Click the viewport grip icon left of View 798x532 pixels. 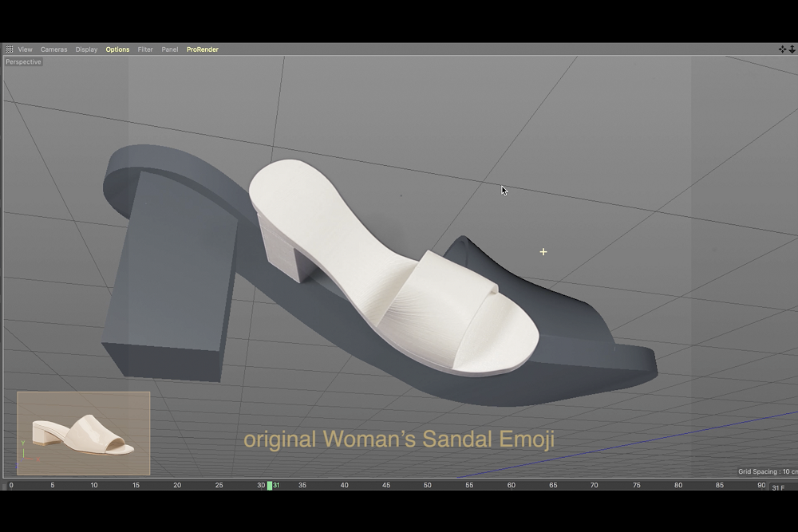10,49
